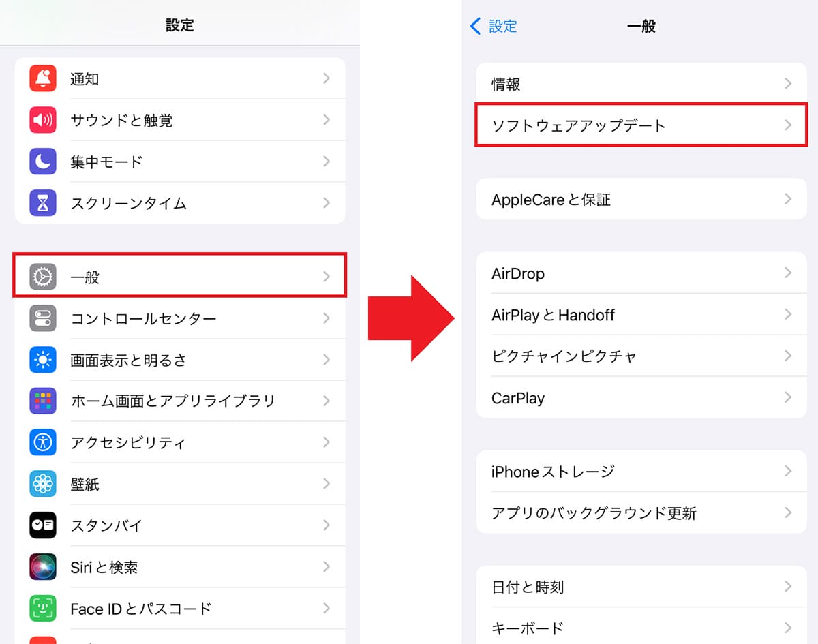818x644 pixels.
Task: Open 日付と時刻 settings
Action: 641,587
